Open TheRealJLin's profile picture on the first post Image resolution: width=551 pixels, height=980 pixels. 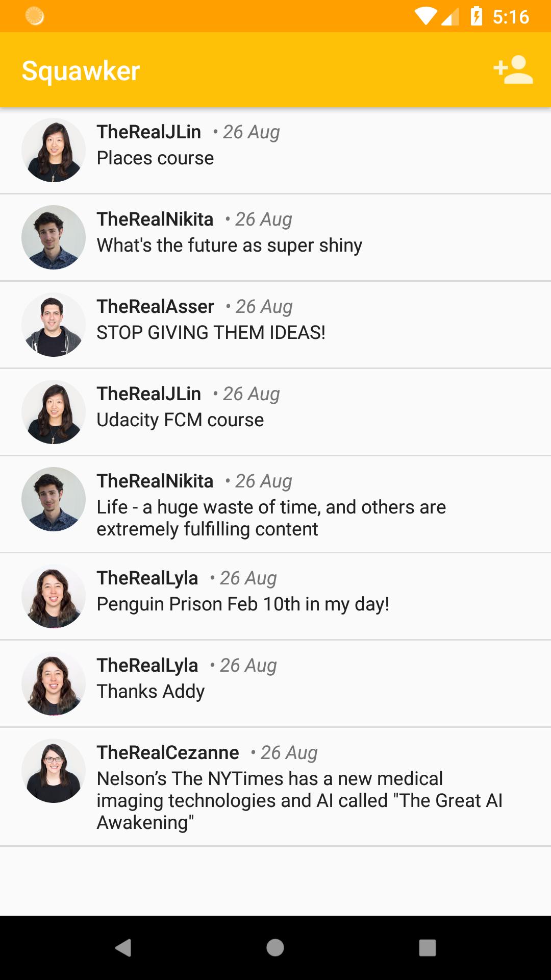click(53, 149)
